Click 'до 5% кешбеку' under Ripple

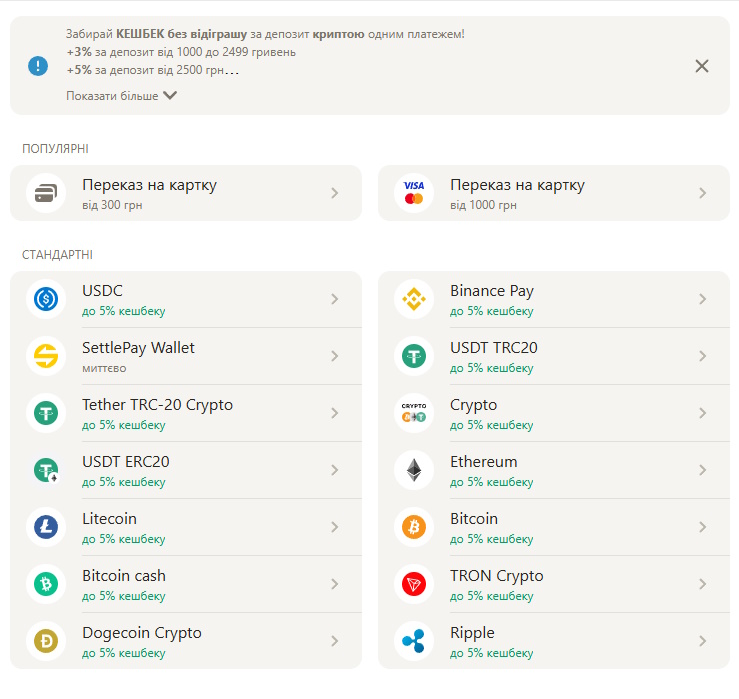pyautogui.click(x=492, y=653)
